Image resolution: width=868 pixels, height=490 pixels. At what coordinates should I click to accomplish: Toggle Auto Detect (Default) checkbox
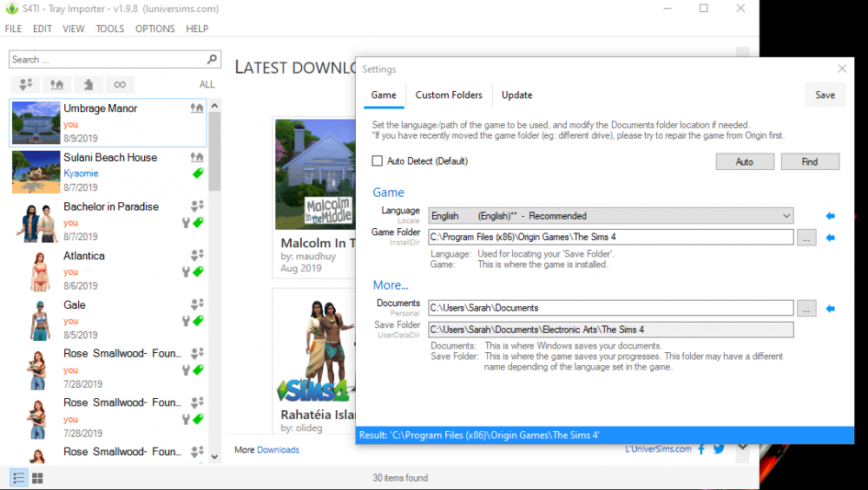pos(377,161)
